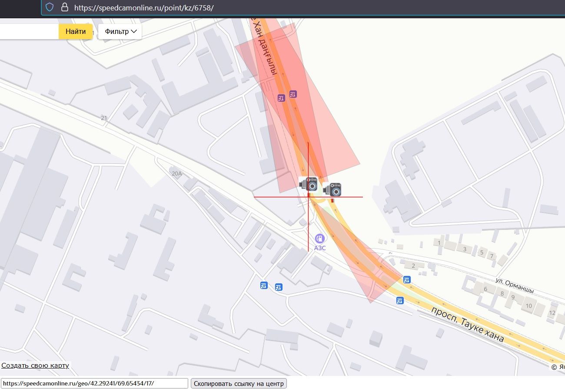565x392 pixels.
Task: Expand the Фильтр dropdown
Action: pos(120,31)
